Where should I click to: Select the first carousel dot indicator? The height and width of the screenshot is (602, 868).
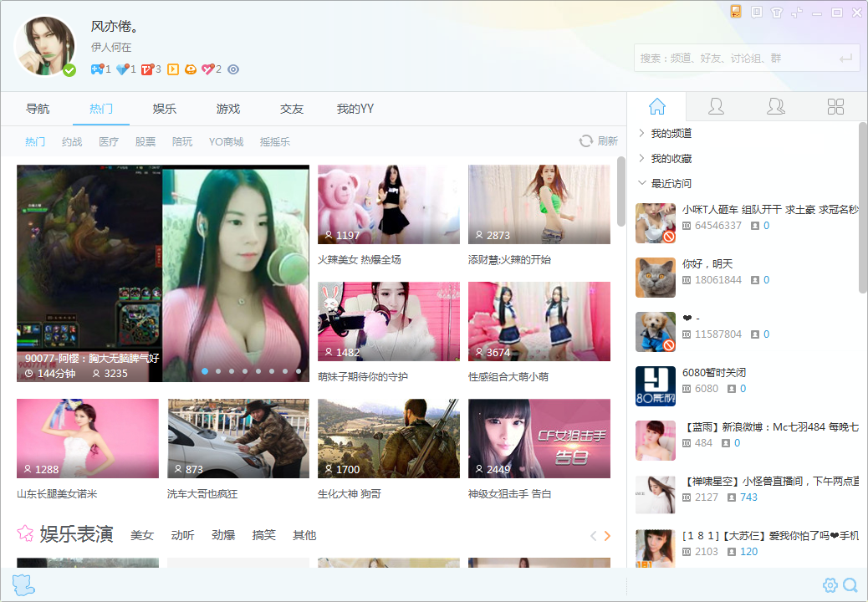click(205, 370)
